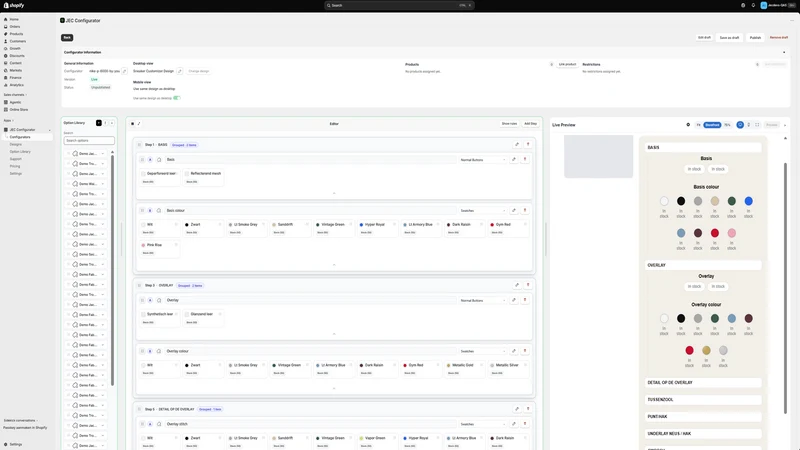This screenshot has width=800, height=450.
Task: Open the Products page in Shopify sidebar
Action: point(16,34)
